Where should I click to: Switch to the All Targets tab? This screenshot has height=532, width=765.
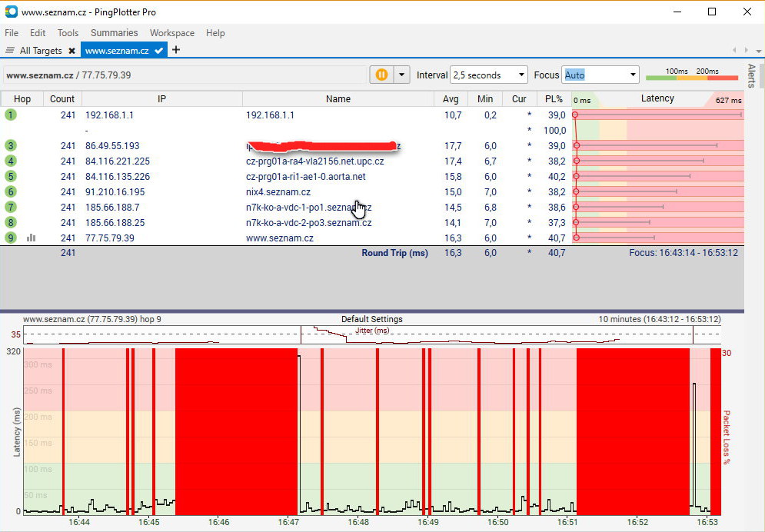click(41, 51)
